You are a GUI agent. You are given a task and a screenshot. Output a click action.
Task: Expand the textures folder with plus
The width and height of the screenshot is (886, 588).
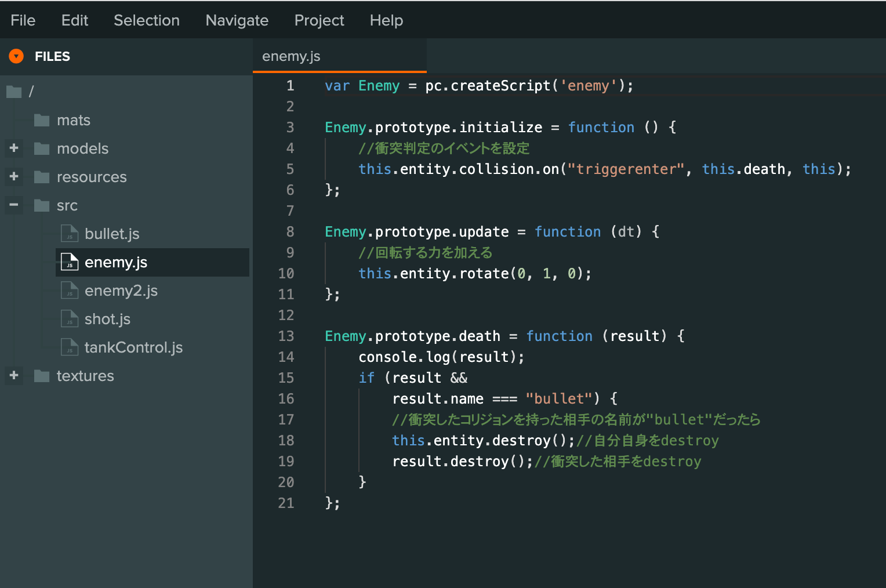click(14, 375)
